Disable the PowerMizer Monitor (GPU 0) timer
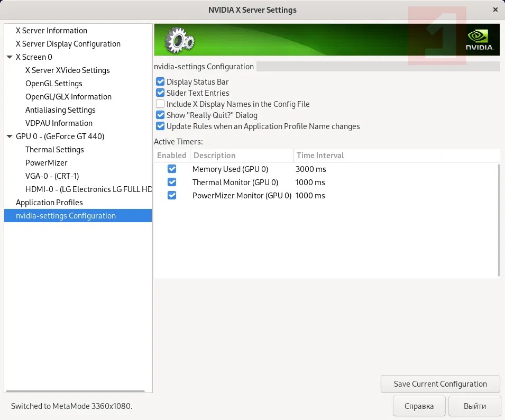Image resolution: width=505 pixels, height=420 pixels. click(x=172, y=195)
